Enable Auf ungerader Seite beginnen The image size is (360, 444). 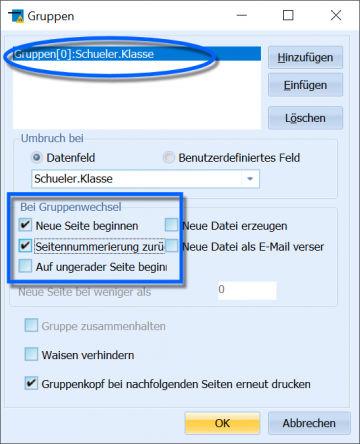click(25, 266)
